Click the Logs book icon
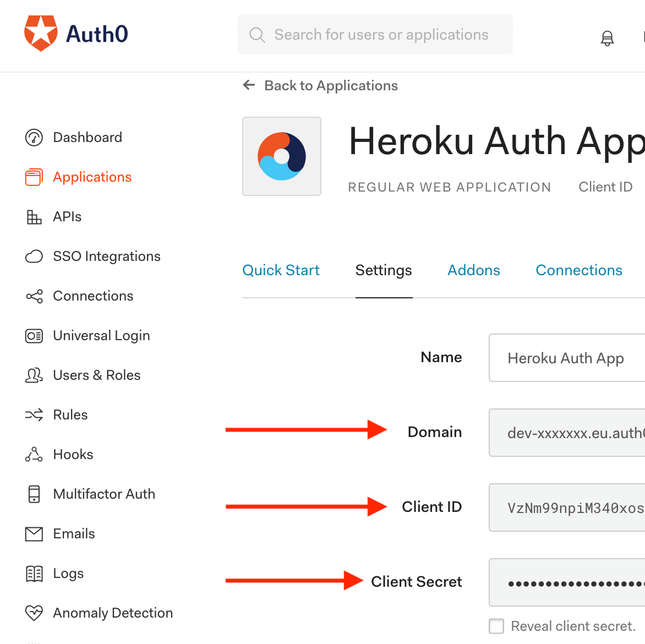 pyautogui.click(x=34, y=574)
